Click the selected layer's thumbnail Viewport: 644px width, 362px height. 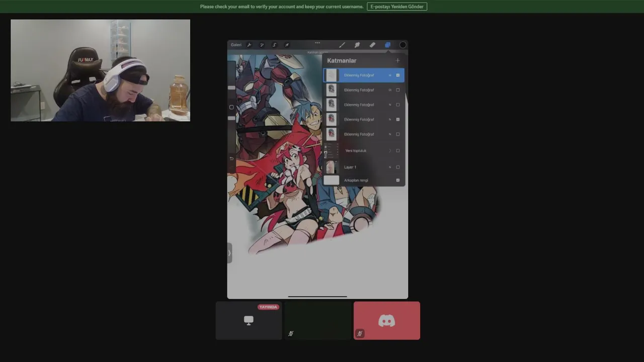tap(331, 75)
